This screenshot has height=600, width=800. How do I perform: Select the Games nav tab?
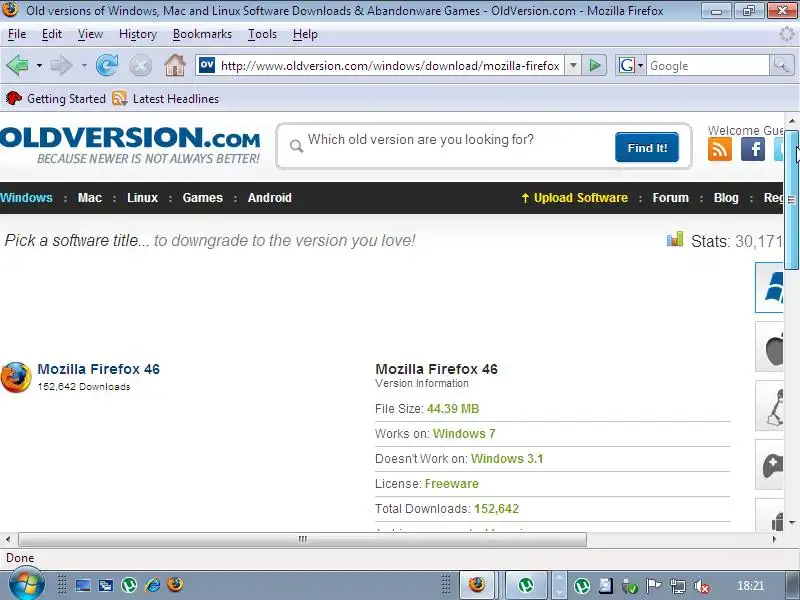pyautogui.click(x=203, y=198)
